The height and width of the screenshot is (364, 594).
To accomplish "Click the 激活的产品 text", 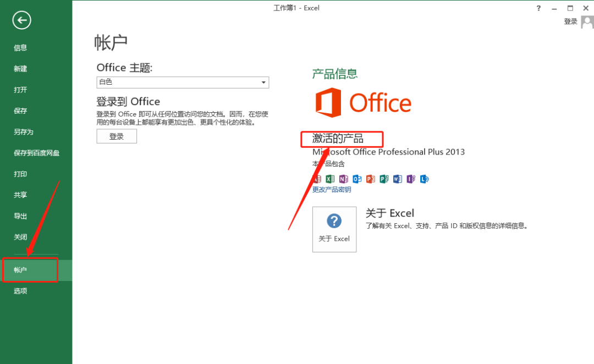I will coord(338,138).
